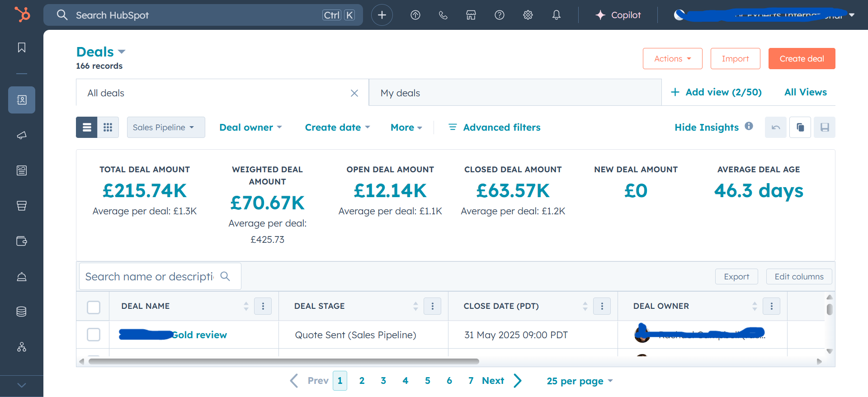Click the Insights info icon
Viewport: 868px width, 397px height.
[x=749, y=126]
